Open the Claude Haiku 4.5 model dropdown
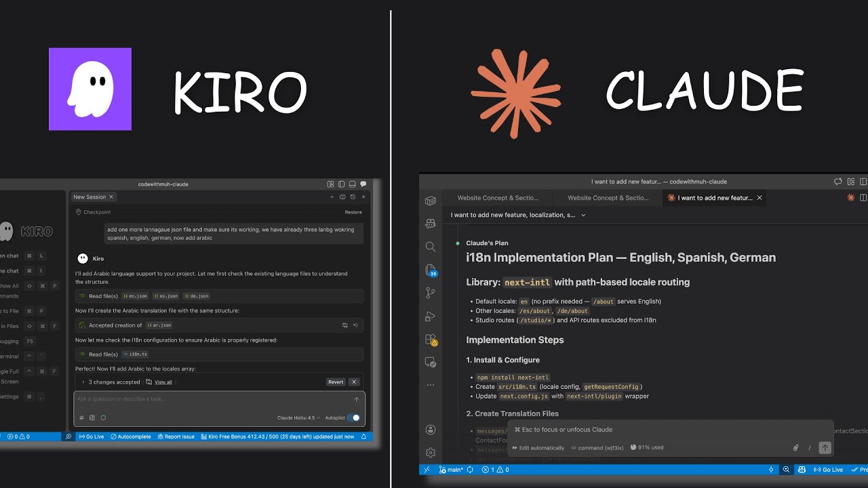This screenshot has width=868, height=488. (298, 418)
